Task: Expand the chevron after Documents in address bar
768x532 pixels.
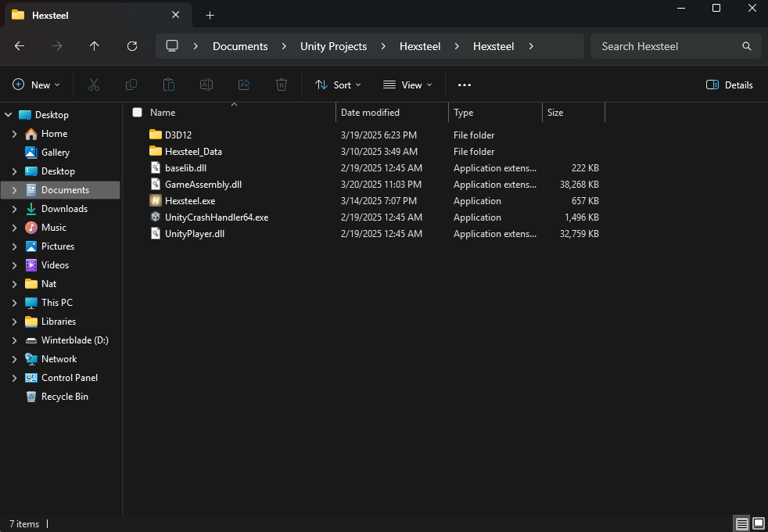Action: coord(284,46)
